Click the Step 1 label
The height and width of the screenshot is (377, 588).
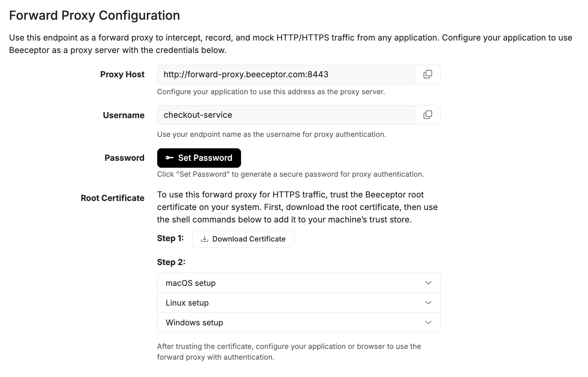[170, 238]
